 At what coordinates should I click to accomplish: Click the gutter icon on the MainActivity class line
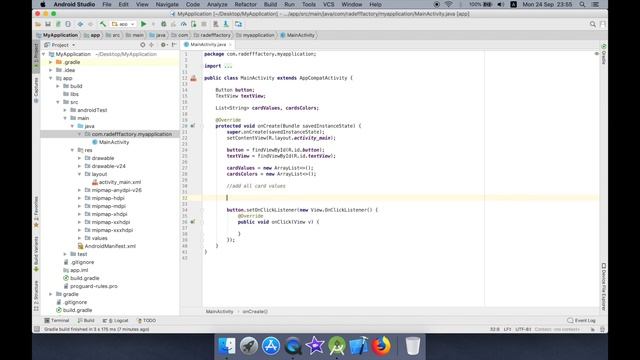click(x=193, y=78)
